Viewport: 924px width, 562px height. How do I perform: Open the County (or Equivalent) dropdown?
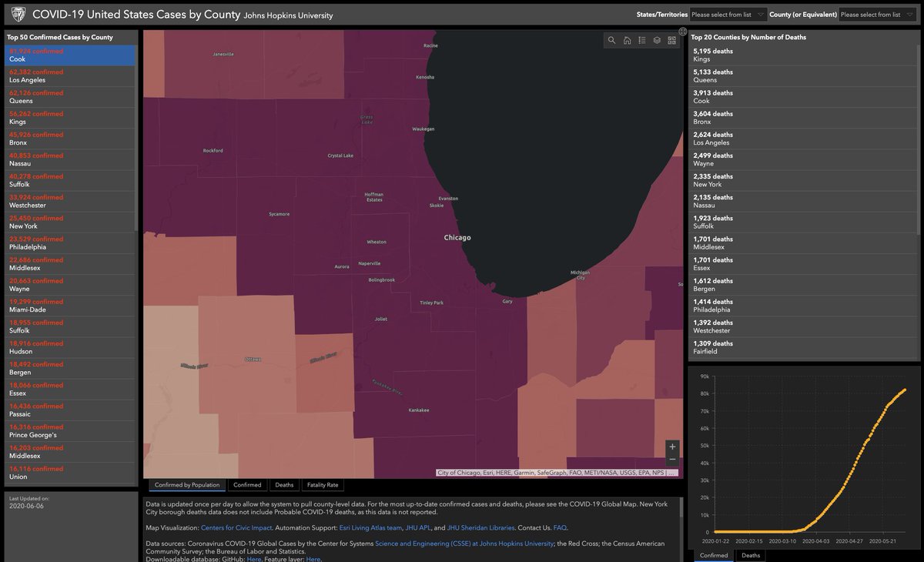coord(878,15)
